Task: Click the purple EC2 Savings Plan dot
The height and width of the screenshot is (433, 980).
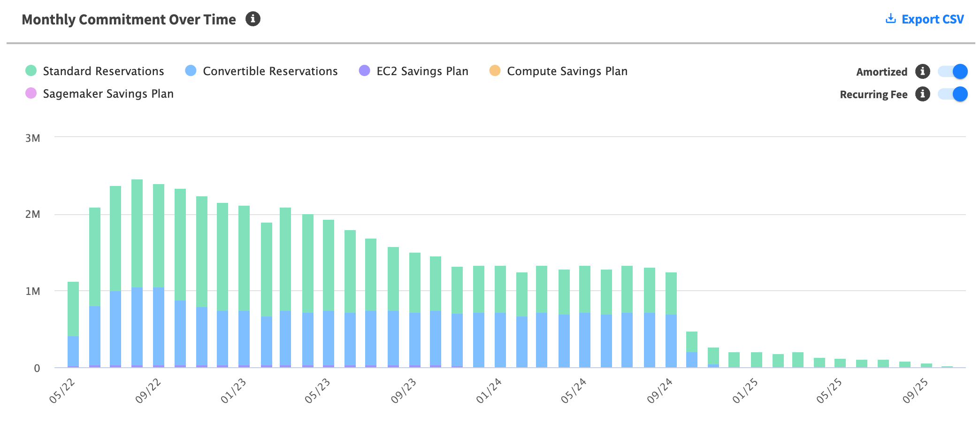Action: tap(364, 71)
